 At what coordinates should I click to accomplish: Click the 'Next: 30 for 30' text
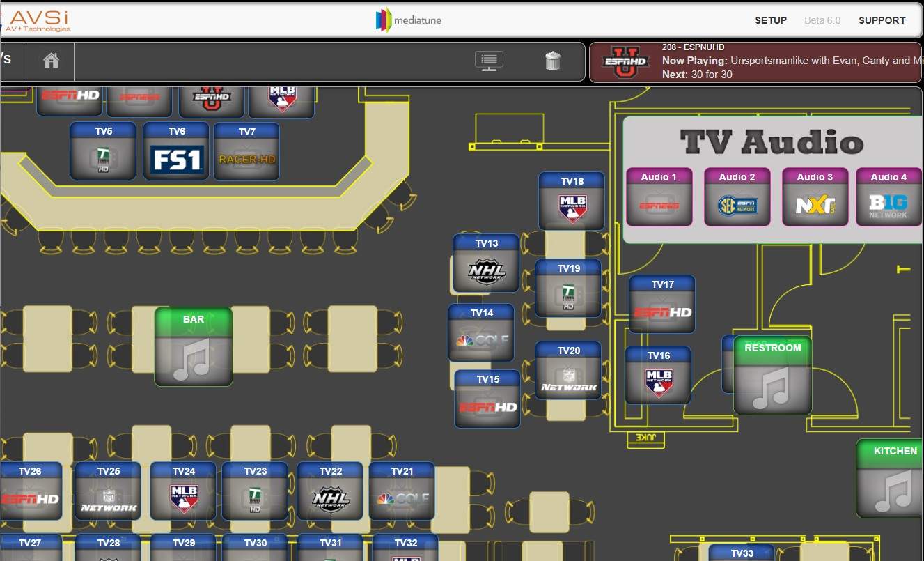tap(697, 75)
